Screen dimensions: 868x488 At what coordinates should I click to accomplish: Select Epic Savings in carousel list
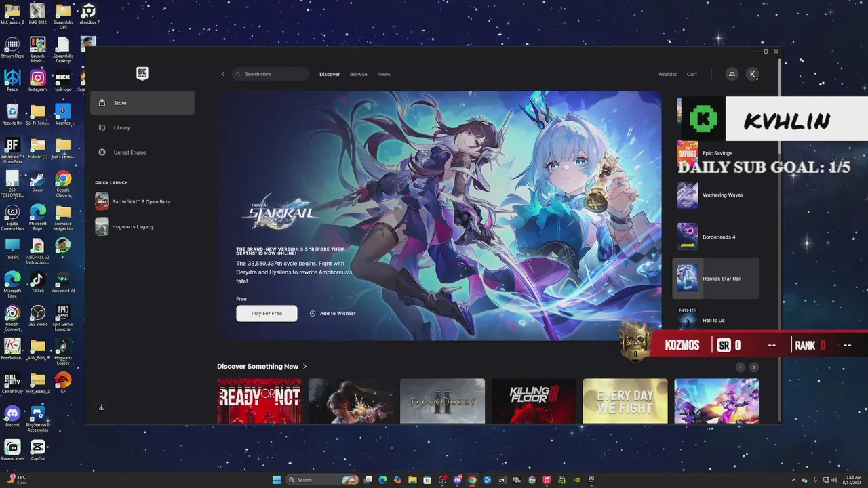715,153
